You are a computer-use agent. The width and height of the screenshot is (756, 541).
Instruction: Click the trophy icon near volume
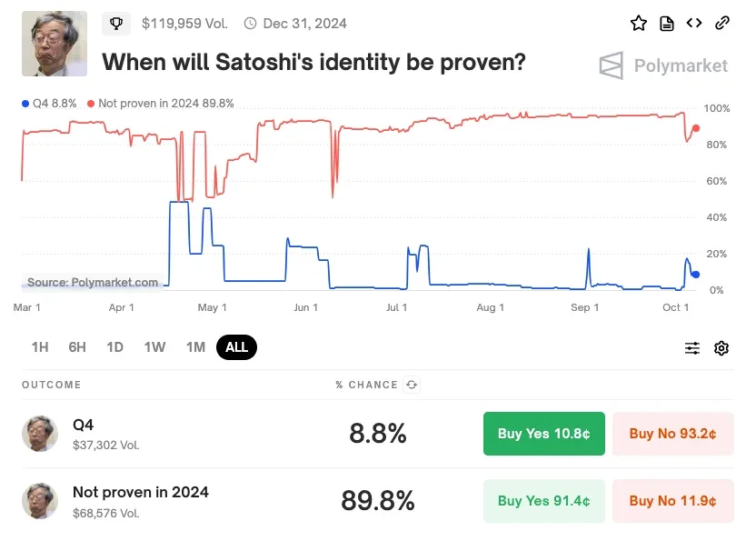[116, 23]
